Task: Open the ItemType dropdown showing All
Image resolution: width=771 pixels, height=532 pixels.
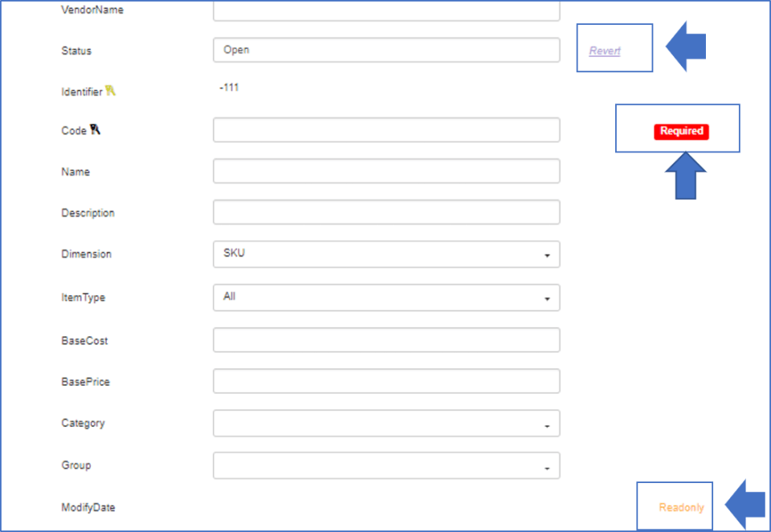Action: tap(386, 298)
